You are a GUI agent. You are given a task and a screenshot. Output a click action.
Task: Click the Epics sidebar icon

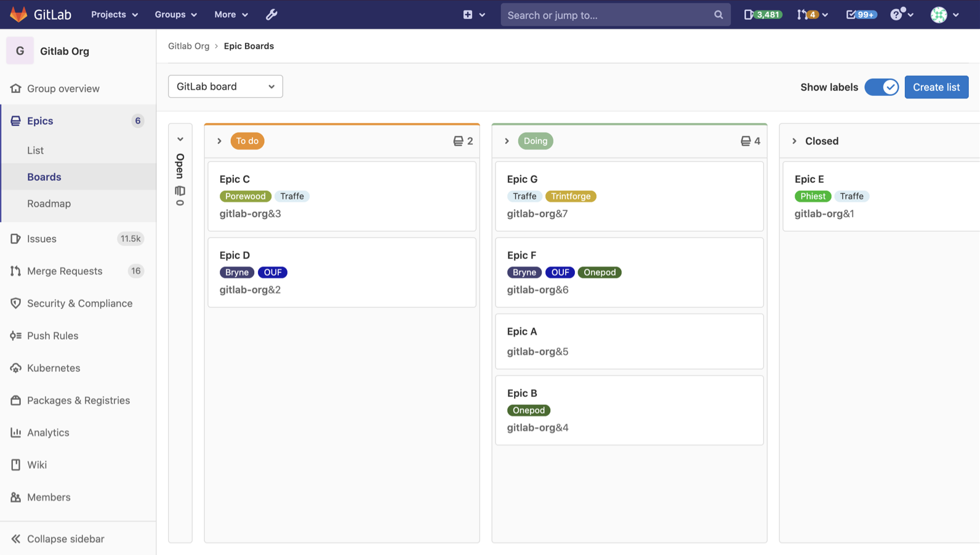click(16, 121)
